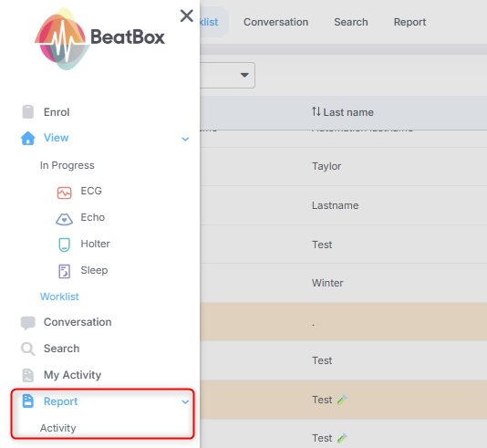The width and height of the screenshot is (487, 448).
Task: Open the Worklist link in sidebar
Action: 59,297
